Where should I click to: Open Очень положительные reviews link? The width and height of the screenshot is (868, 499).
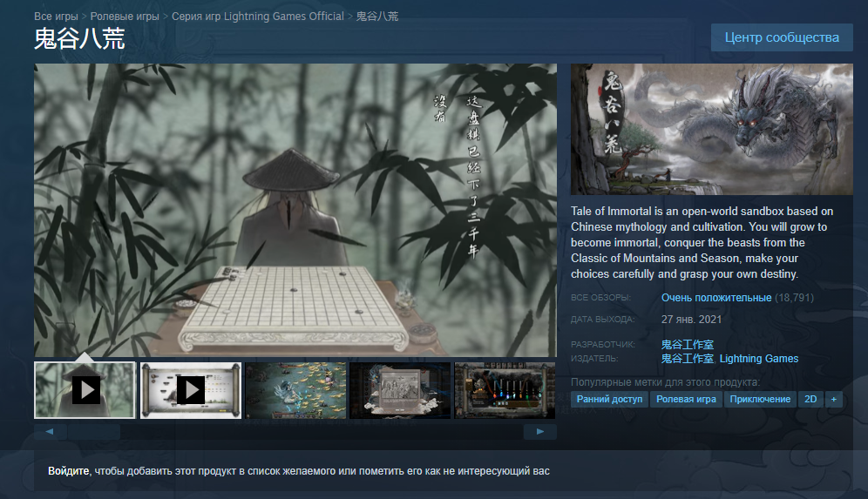[716, 298]
